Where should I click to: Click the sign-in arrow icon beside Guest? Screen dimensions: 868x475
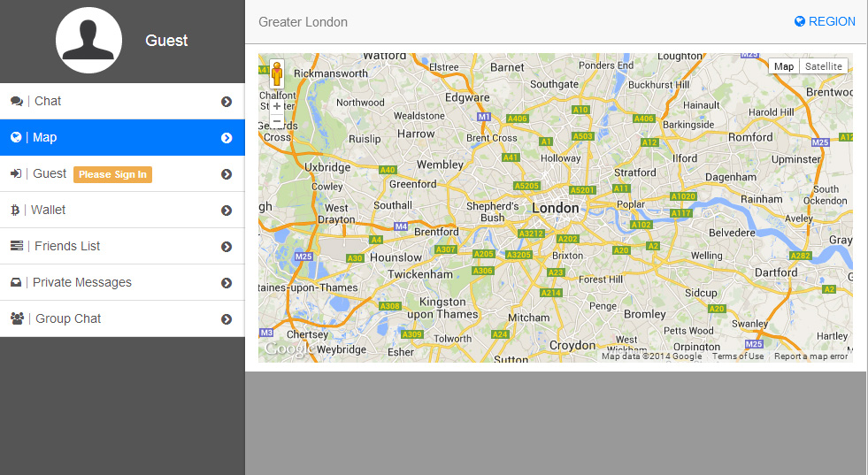pyautogui.click(x=16, y=174)
